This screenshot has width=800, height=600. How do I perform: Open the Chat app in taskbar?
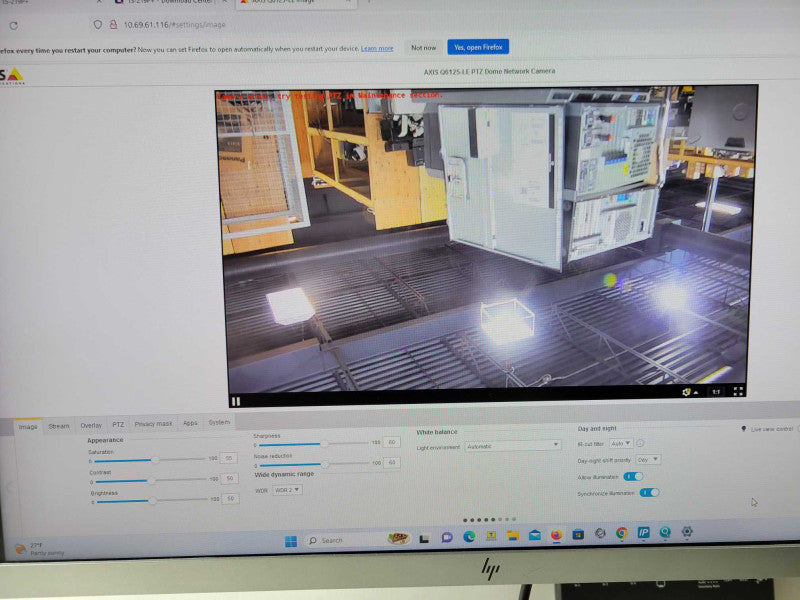point(447,537)
